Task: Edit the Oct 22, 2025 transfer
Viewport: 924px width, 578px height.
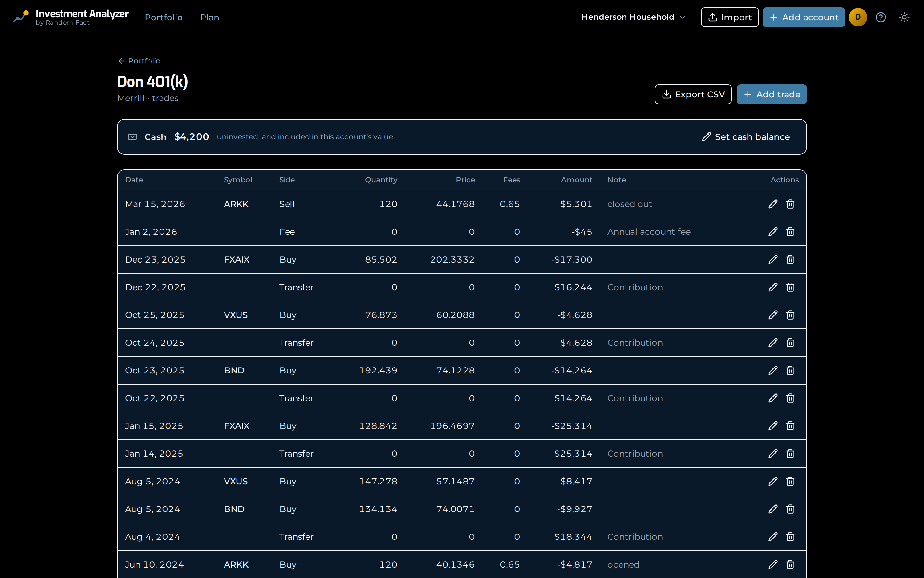Action: pyautogui.click(x=773, y=398)
